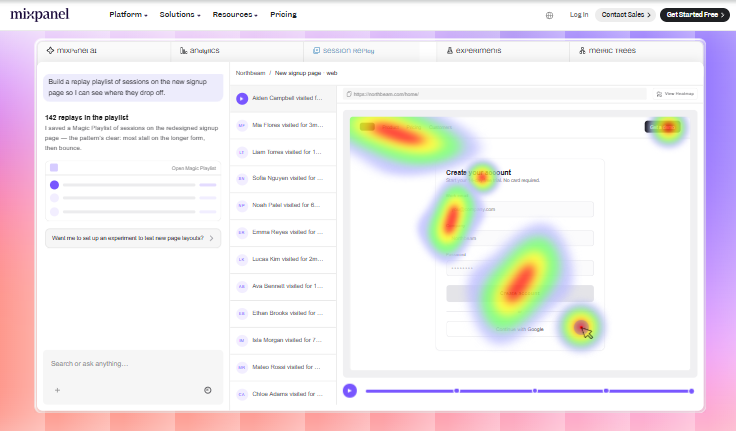Screen dimensions: 736x431
Task: Expand the Platform menu
Action: point(128,15)
